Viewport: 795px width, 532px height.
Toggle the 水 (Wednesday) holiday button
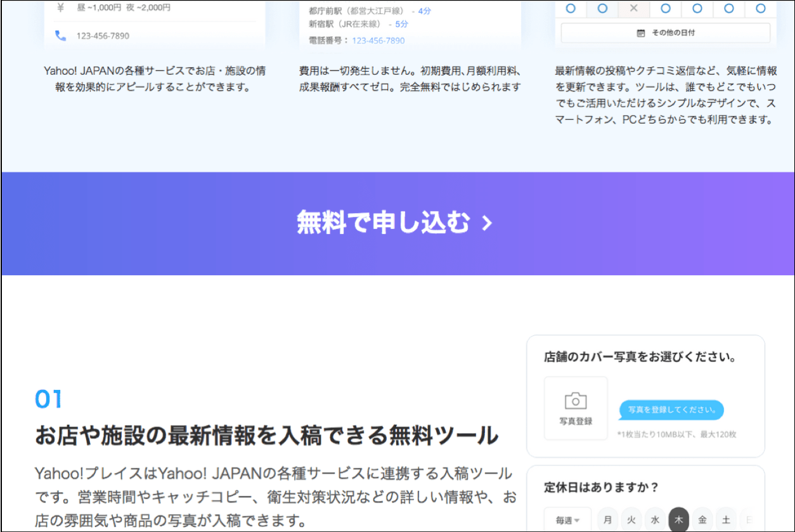655,519
